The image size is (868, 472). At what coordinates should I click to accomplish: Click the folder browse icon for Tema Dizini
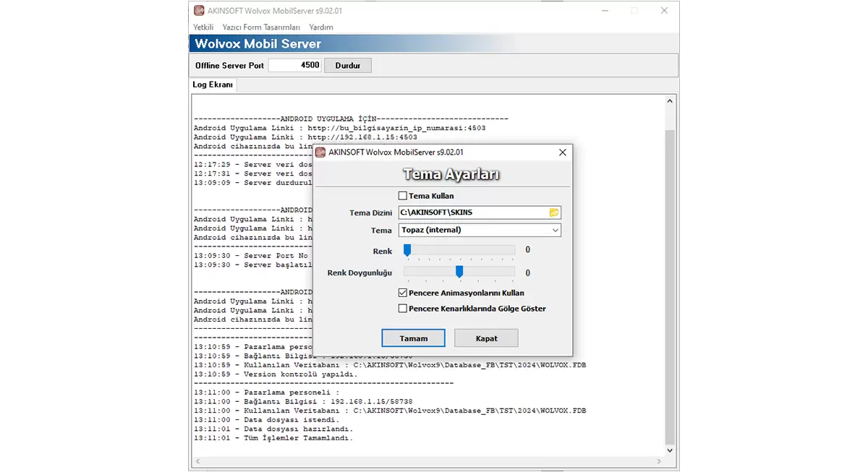click(554, 213)
